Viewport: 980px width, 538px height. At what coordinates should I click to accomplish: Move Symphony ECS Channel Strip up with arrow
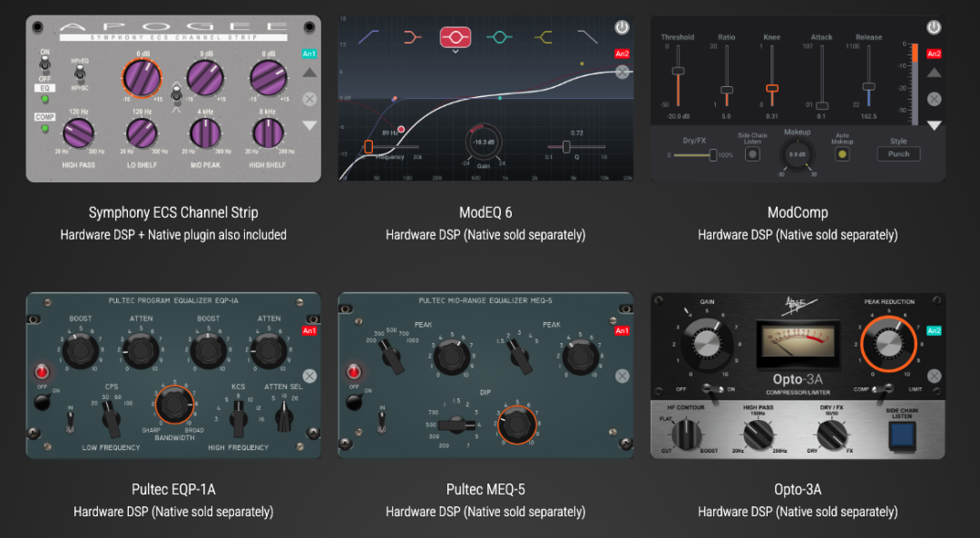[x=309, y=73]
